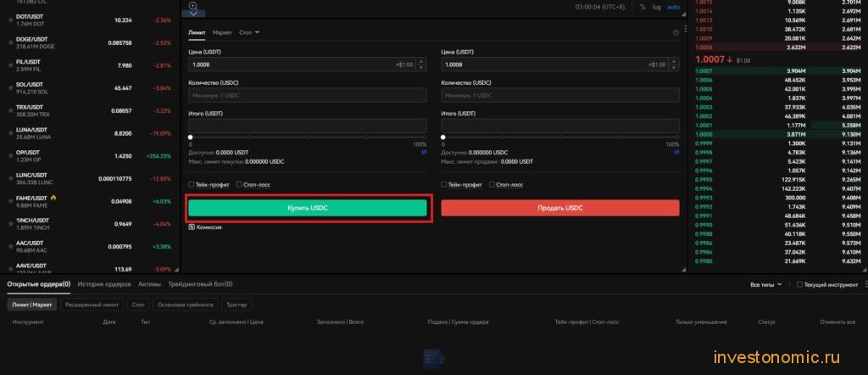
Task: Click transfer arrows icon in sell form
Action: click(x=676, y=152)
